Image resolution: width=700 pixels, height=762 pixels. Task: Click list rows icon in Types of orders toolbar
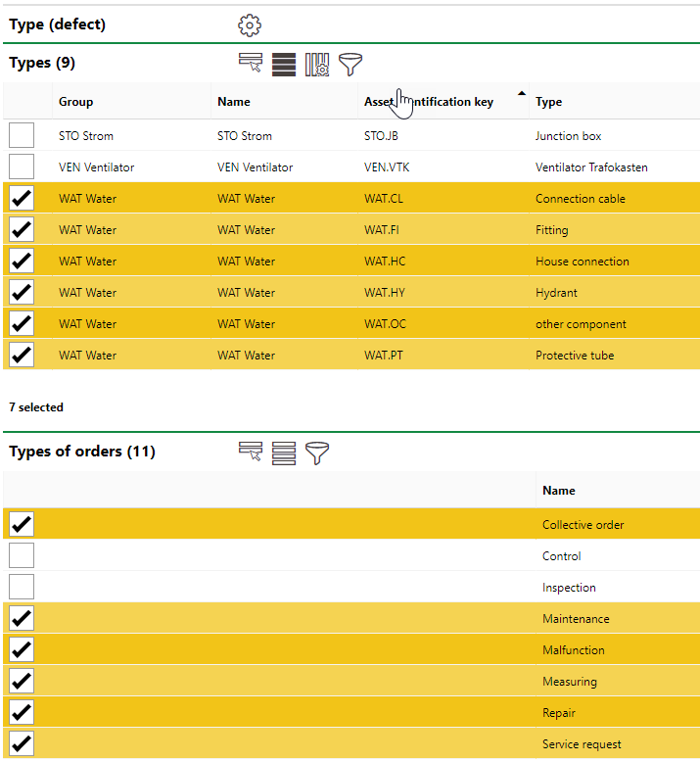tap(284, 452)
